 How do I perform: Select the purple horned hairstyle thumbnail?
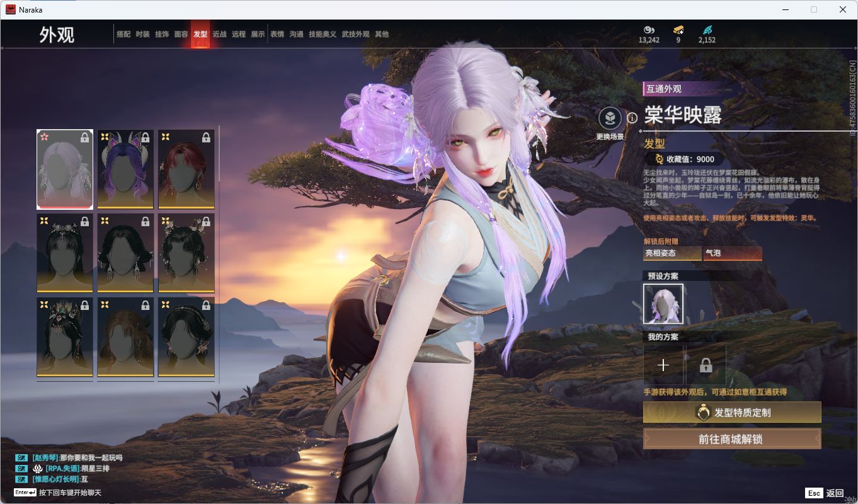[x=125, y=169]
